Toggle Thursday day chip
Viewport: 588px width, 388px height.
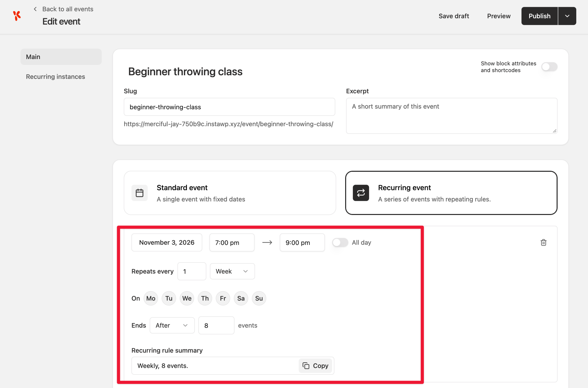coord(205,298)
